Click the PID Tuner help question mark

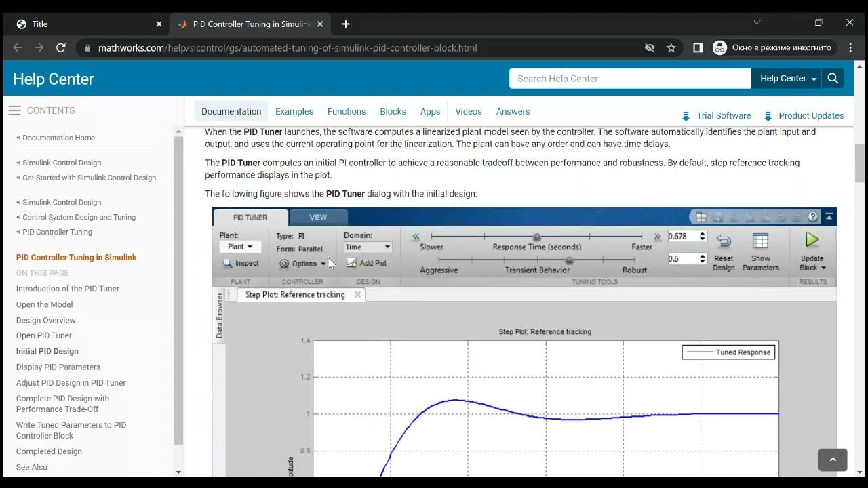812,217
